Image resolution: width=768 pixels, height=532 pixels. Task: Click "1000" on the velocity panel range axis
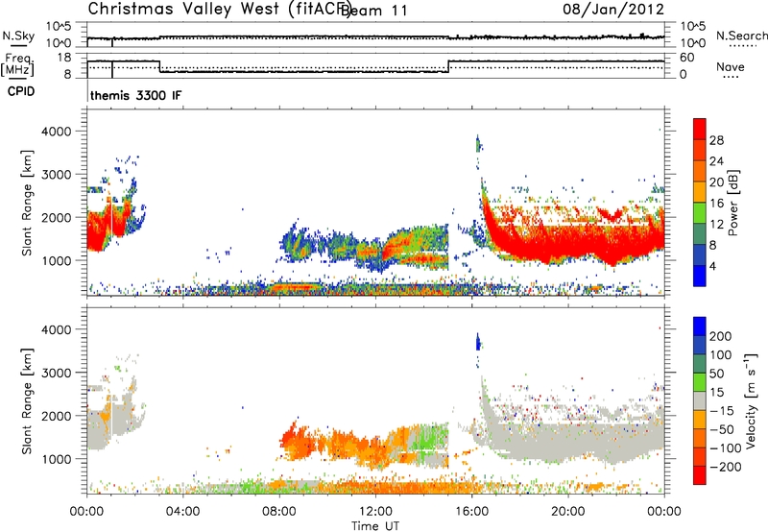tap(56, 459)
